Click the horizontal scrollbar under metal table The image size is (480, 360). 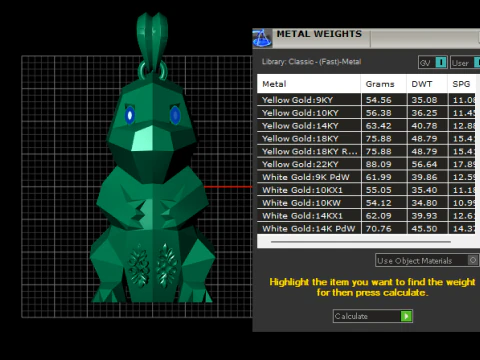click(x=361, y=242)
